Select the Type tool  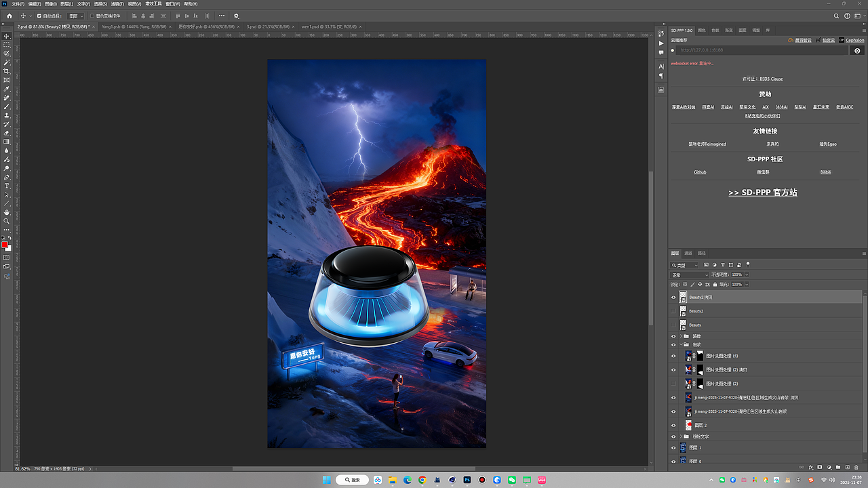[7, 186]
